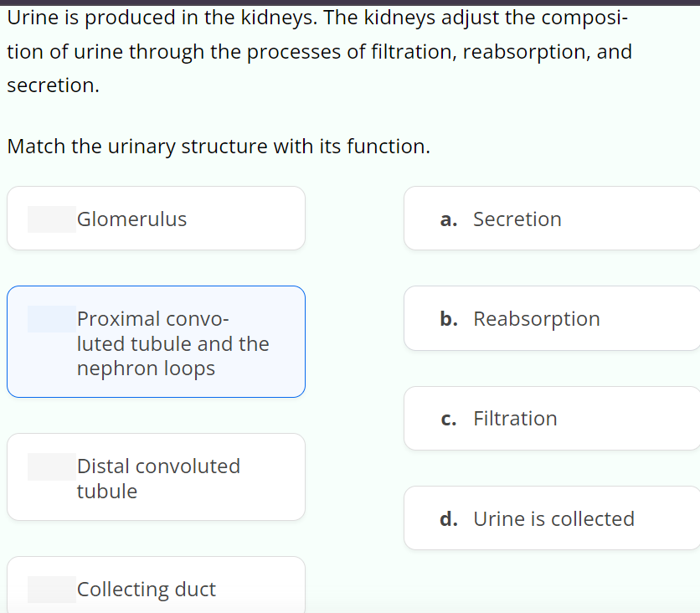This screenshot has width=700, height=613.
Task: Click the nephron loops text in the card
Action: tap(145, 368)
